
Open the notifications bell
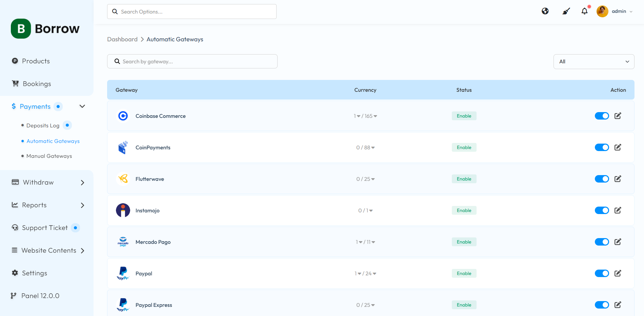584,11
